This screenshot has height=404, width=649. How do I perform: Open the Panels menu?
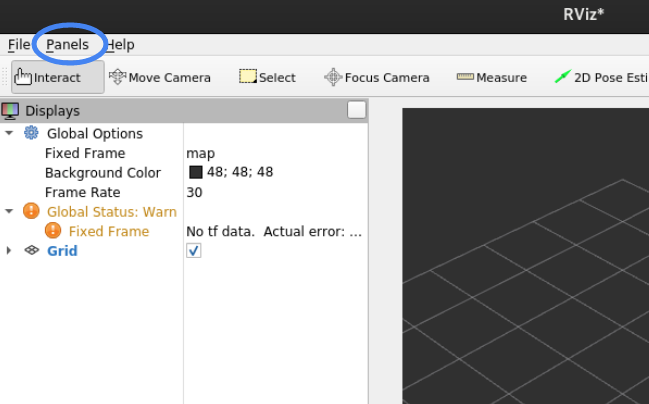[67, 45]
